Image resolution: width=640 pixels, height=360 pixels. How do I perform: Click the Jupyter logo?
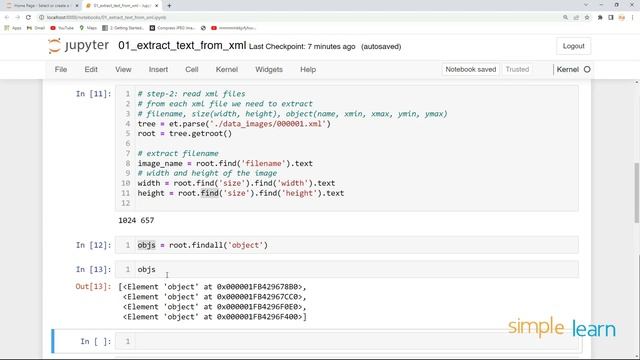[78, 46]
